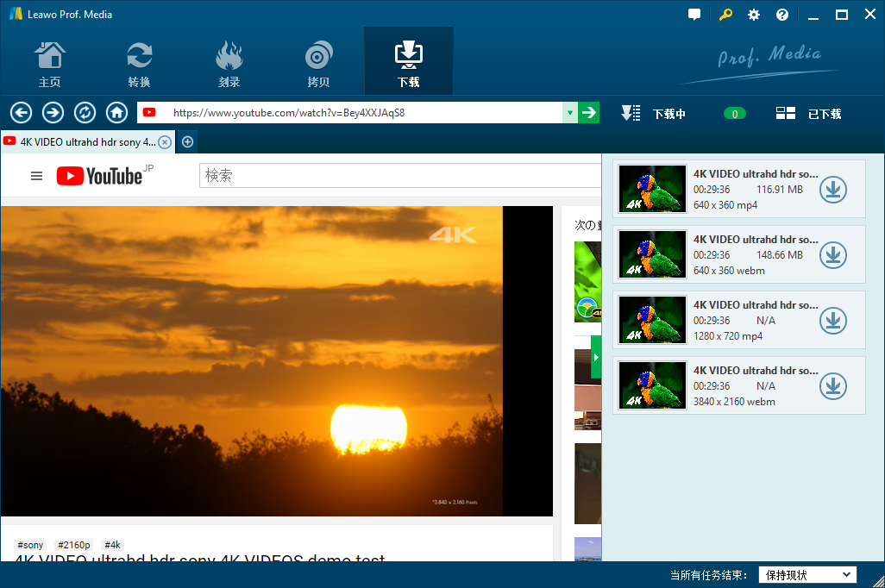Select the 4K VIDEO ultrahd browser tab
This screenshot has width=885, height=588.
point(87,141)
